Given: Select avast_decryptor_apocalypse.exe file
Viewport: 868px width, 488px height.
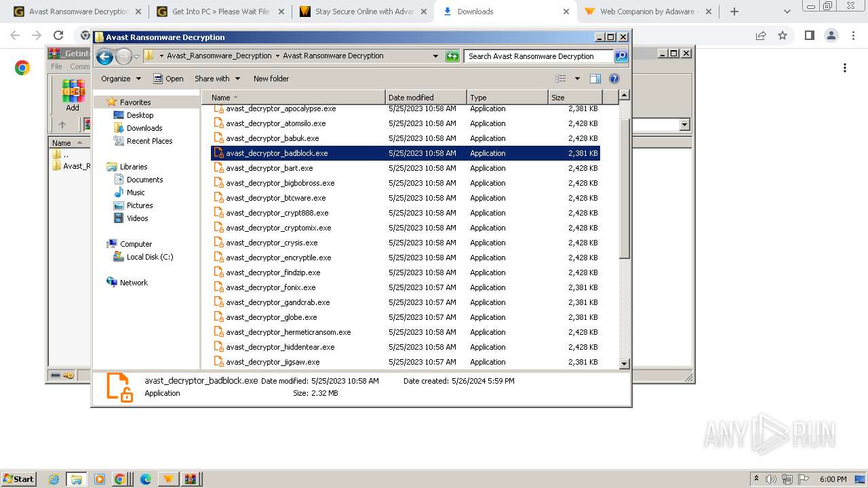Looking at the screenshot, I should 406,108.
